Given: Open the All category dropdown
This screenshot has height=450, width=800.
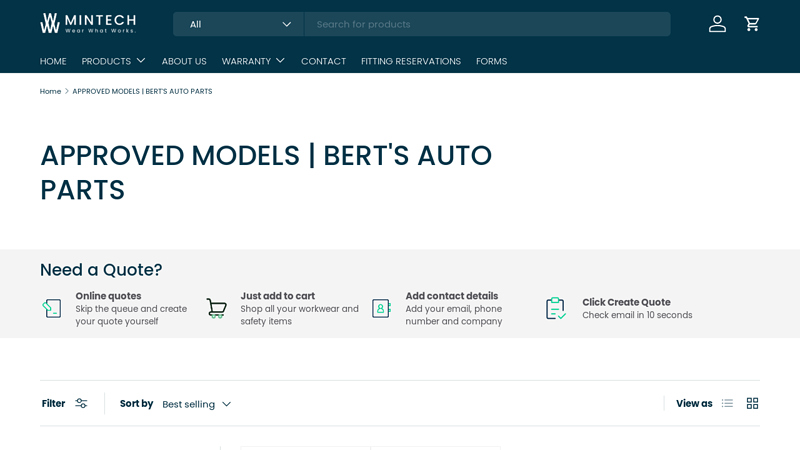Looking at the screenshot, I should click(238, 24).
